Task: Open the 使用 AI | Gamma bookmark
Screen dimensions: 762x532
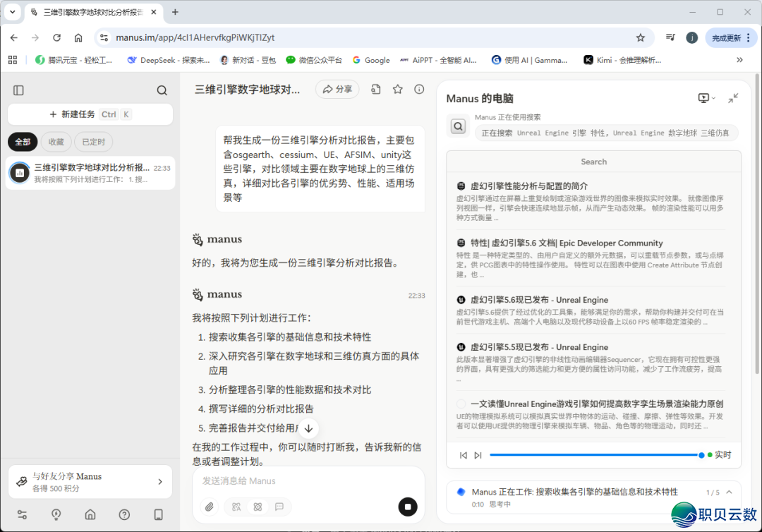Action: point(530,60)
